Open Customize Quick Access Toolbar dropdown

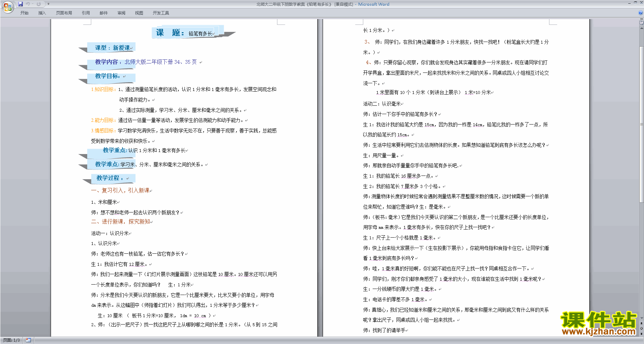pyautogui.click(x=48, y=4)
